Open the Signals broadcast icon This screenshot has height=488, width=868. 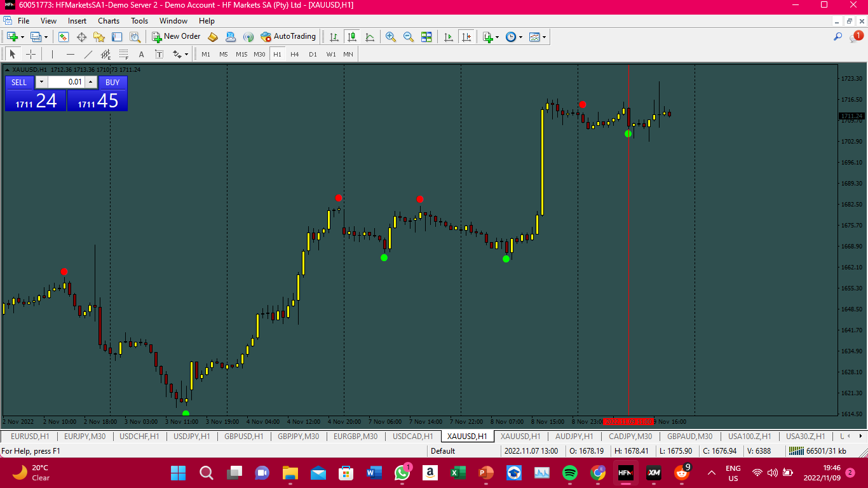click(x=248, y=37)
